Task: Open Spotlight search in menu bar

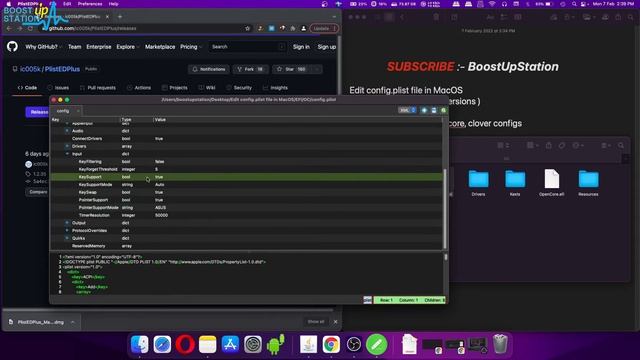Action: (x=574, y=4)
